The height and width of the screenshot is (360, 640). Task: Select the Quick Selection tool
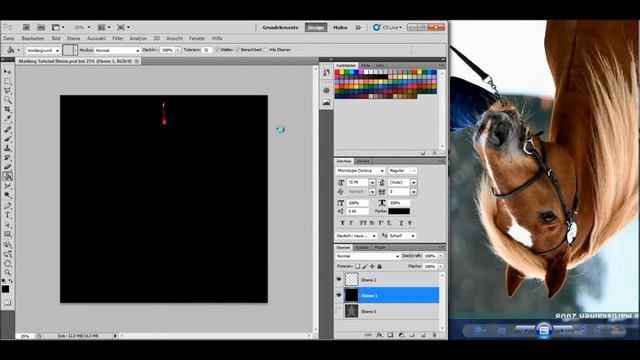pos(7,100)
